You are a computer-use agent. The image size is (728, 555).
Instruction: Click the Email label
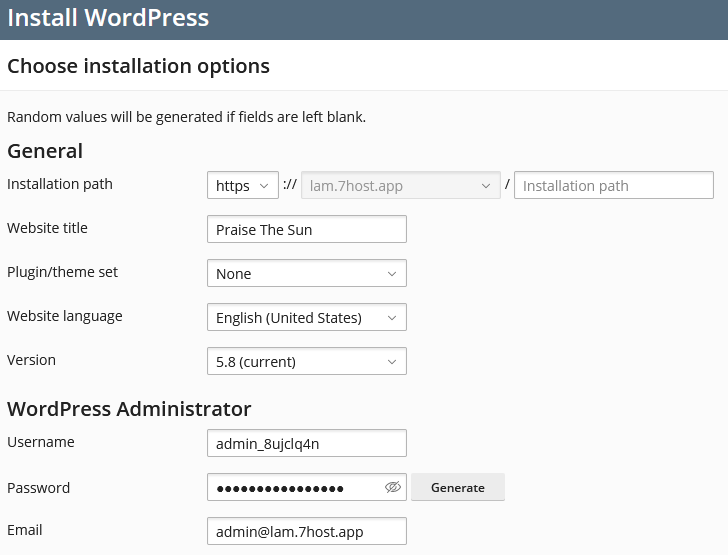[x=25, y=530]
